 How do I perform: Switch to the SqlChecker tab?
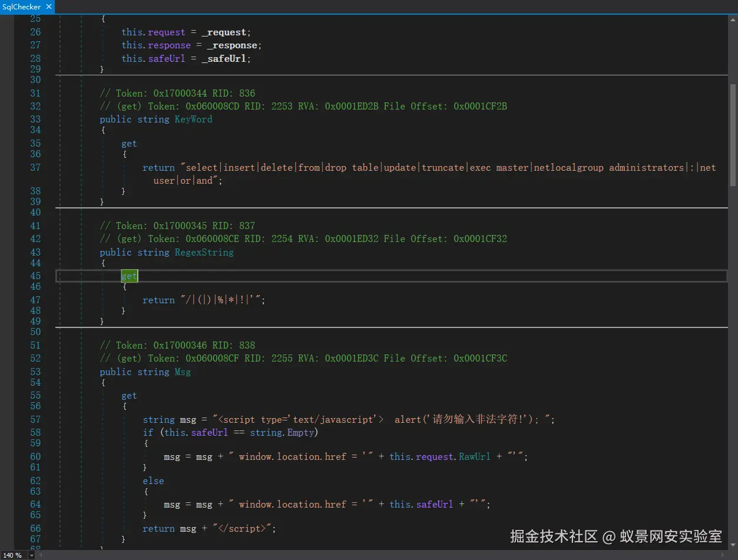(21, 7)
